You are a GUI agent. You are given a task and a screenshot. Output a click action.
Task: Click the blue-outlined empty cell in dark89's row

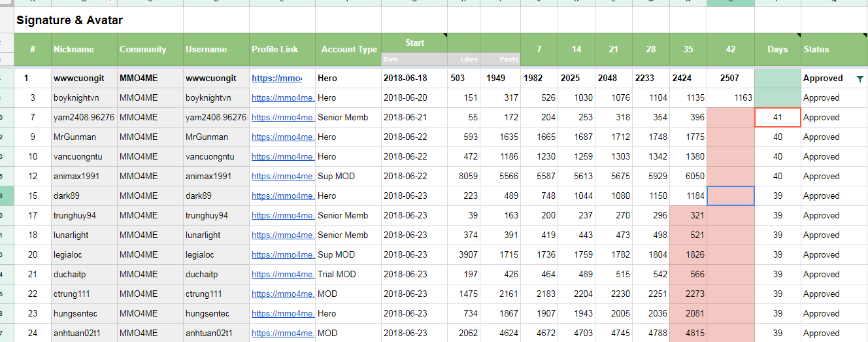pyautogui.click(x=730, y=196)
